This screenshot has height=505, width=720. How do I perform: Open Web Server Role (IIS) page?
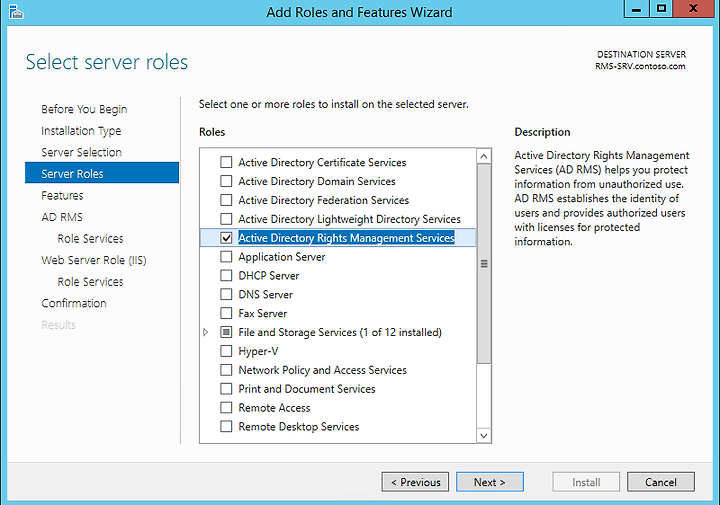coord(94,260)
